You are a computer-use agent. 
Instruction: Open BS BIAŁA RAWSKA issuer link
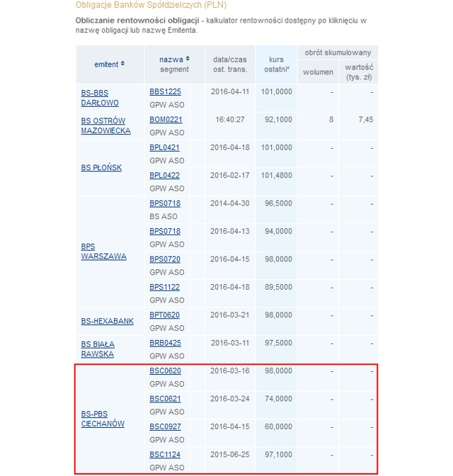[x=98, y=349]
